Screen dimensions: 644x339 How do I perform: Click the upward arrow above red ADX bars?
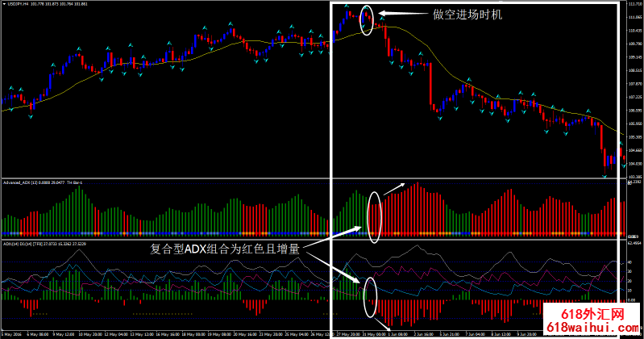pyautogui.click(x=395, y=190)
